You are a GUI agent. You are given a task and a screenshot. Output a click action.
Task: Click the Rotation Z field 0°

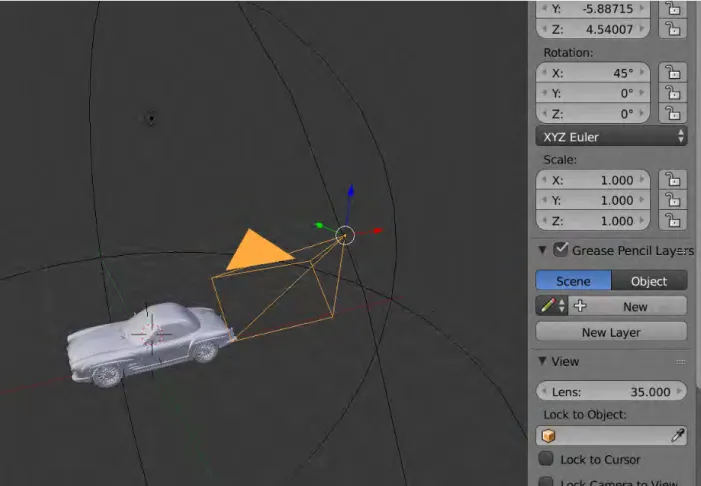click(x=593, y=113)
